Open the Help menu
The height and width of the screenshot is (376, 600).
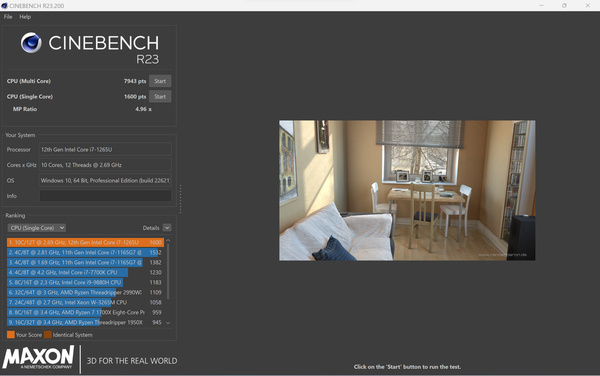click(25, 17)
